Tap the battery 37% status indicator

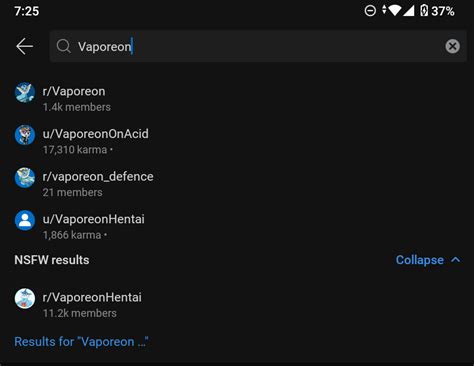[x=437, y=11]
